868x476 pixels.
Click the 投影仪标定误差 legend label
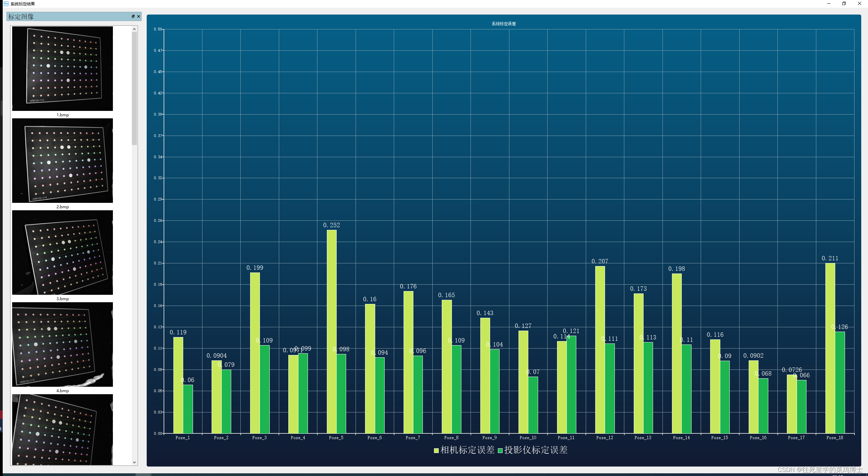click(x=536, y=450)
